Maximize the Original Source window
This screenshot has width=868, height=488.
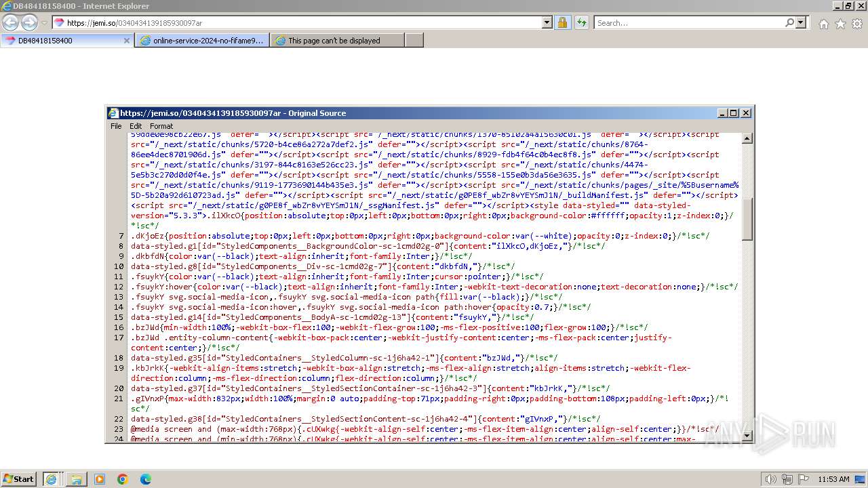click(734, 113)
